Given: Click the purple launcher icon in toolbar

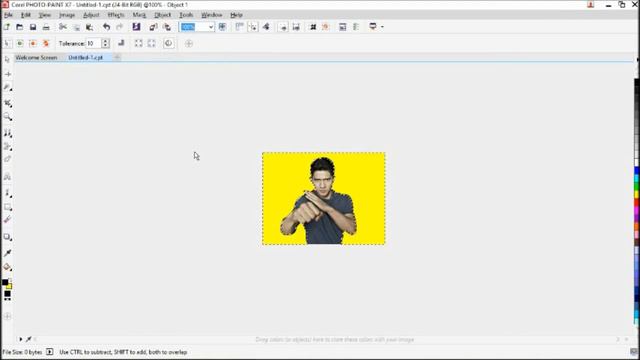Looking at the screenshot, I should click(x=136, y=27).
